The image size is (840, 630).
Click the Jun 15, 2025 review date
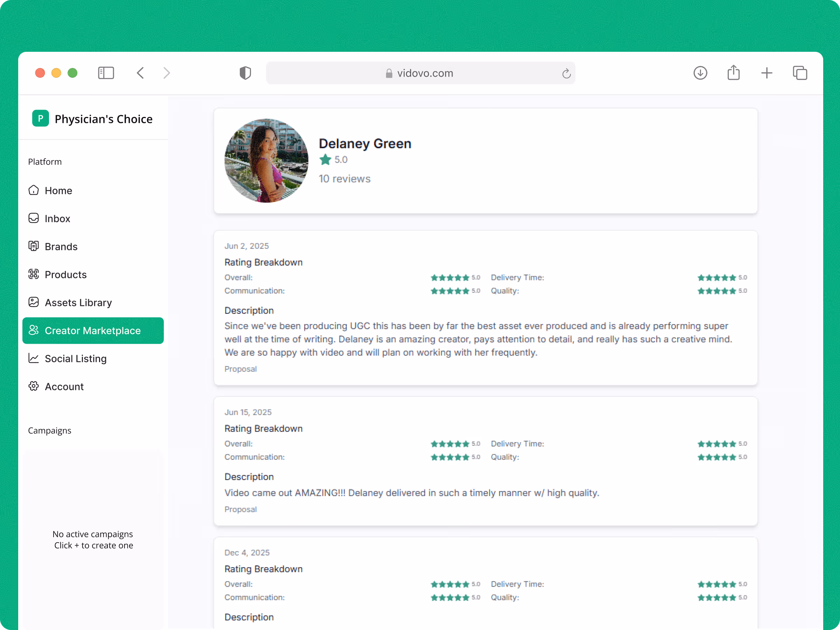[248, 412]
